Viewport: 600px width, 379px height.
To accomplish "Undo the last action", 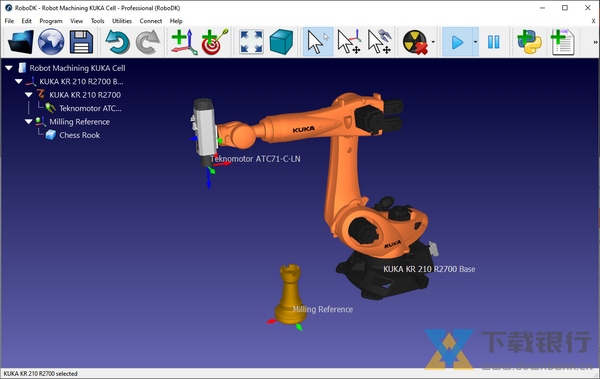I will tap(117, 42).
